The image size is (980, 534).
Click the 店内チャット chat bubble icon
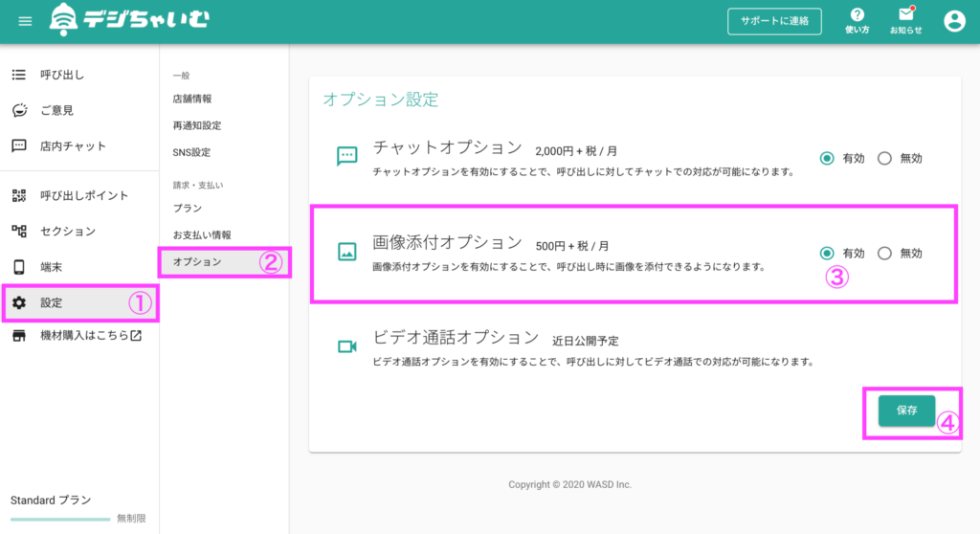click(19, 145)
